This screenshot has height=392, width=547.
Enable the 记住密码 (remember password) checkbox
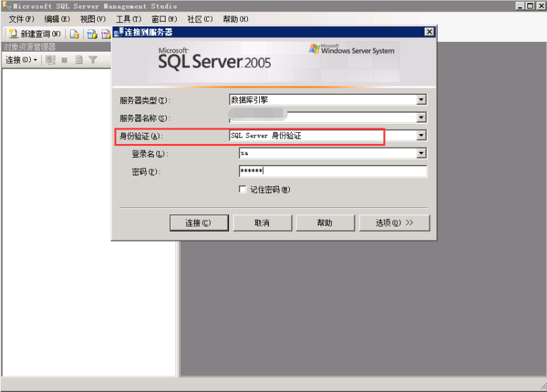click(243, 189)
